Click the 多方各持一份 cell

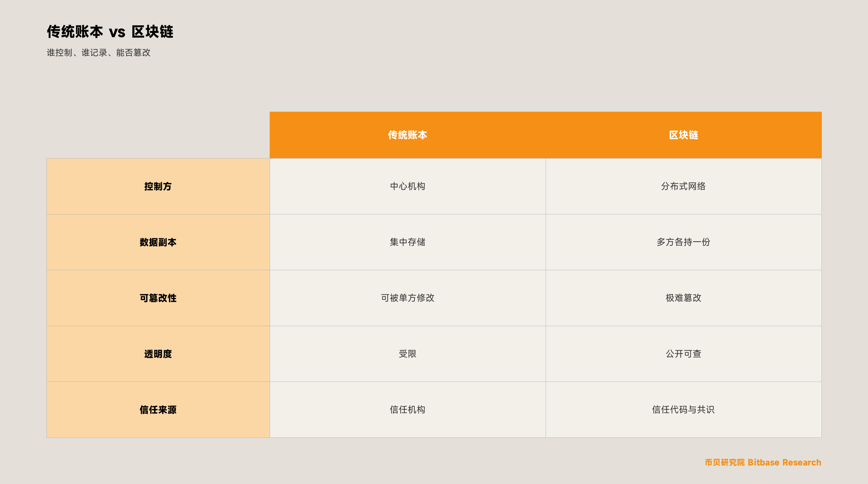(683, 242)
